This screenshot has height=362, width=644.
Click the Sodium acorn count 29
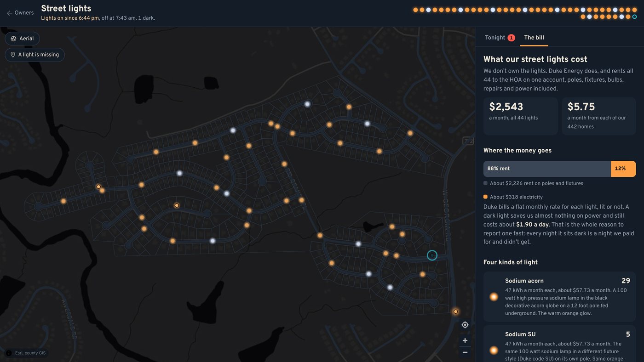coord(626,281)
